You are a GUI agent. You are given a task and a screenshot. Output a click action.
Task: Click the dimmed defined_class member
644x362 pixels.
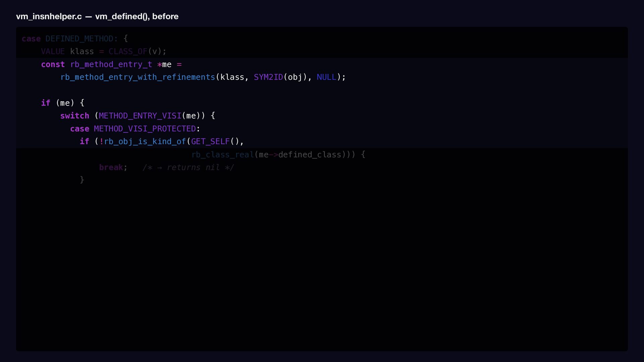click(x=310, y=155)
